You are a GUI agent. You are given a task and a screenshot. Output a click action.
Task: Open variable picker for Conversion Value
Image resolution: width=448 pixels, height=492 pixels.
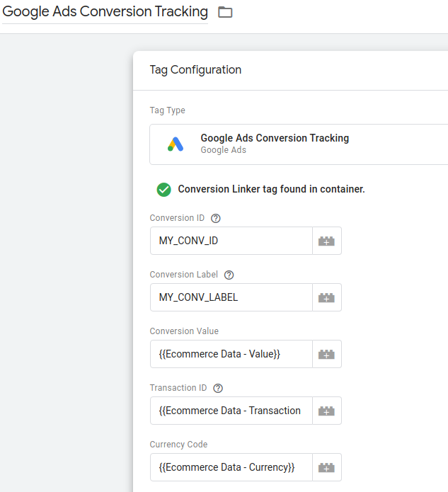tap(326, 354)
